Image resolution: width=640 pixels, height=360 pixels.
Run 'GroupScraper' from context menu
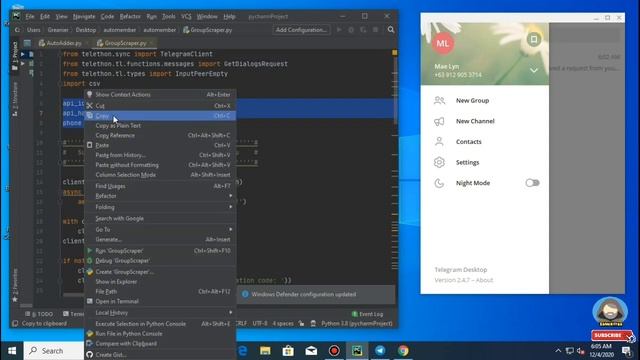coord(160,251)
